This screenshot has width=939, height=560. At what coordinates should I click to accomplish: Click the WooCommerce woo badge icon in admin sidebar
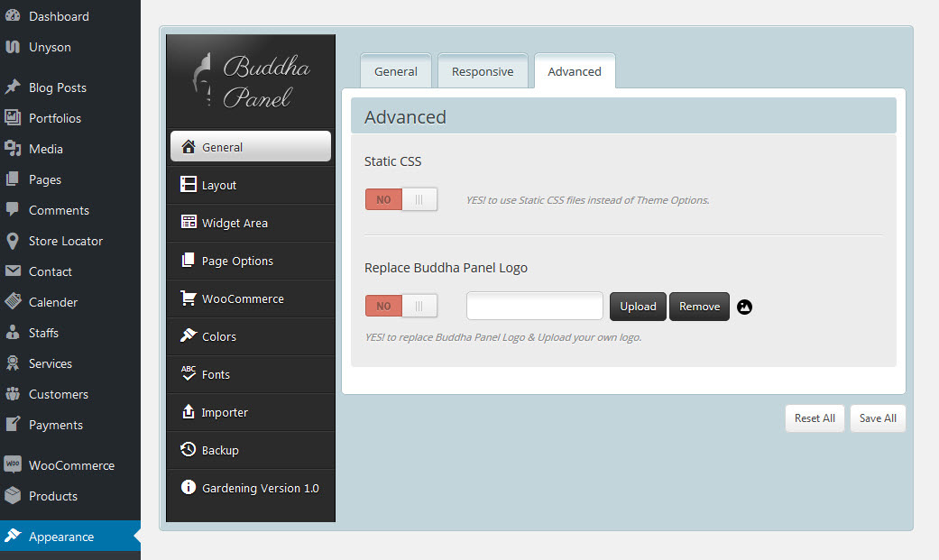tap(13, 464)
